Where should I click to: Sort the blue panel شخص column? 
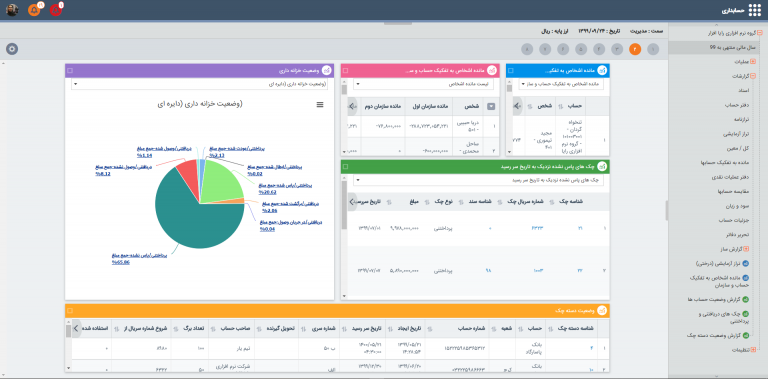pos(530,106)
